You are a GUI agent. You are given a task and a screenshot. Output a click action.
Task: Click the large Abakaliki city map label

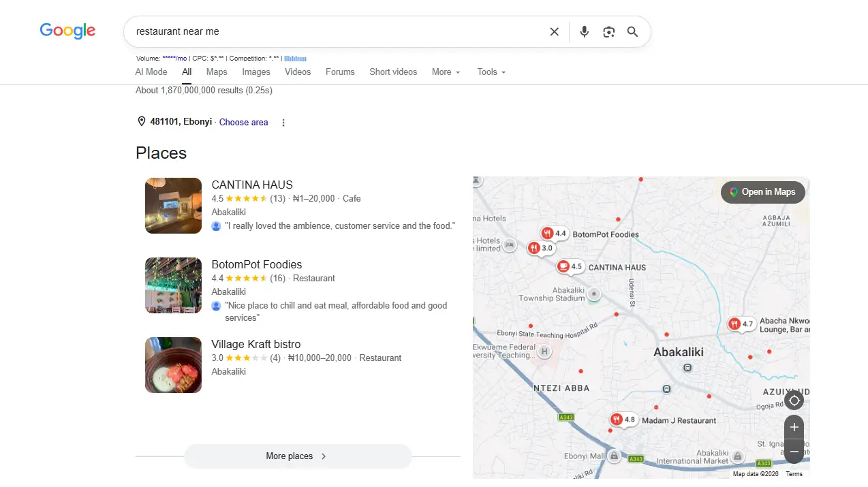679,352
